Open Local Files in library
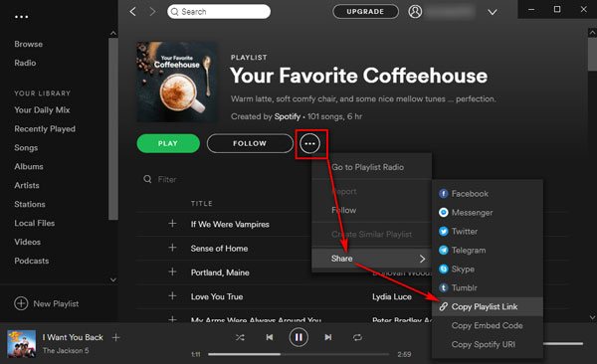Viewport: 597px width, 364px height. pyautogui.click(x=35, y=223)
